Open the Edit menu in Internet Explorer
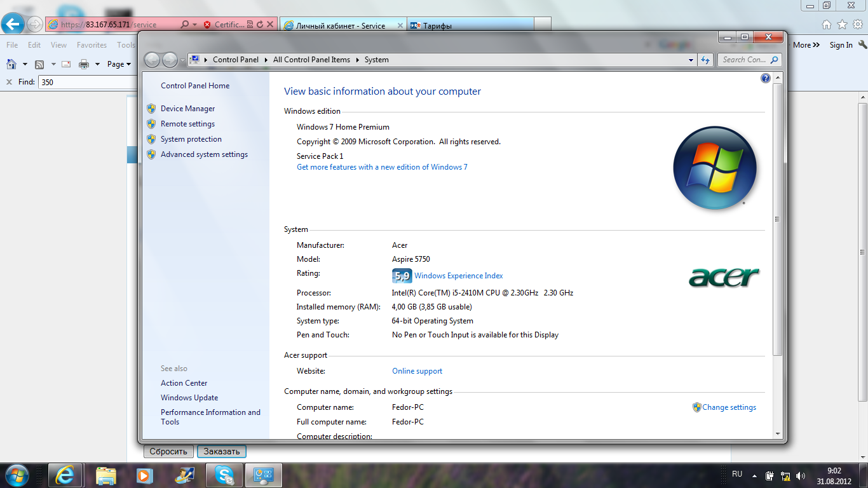The height and width of the screenshot is (488, 868). [x=34, y=44]
